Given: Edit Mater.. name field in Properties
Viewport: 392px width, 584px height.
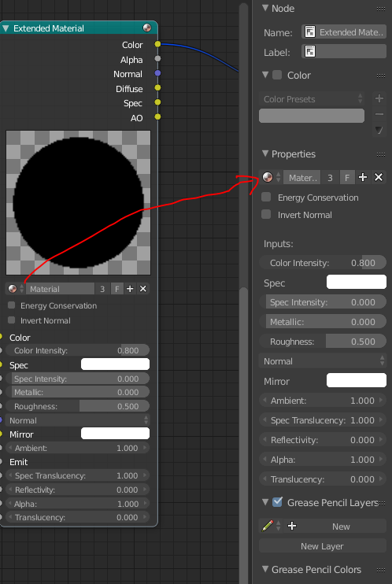Looking at the screenshot, I should tap(301, 177).
